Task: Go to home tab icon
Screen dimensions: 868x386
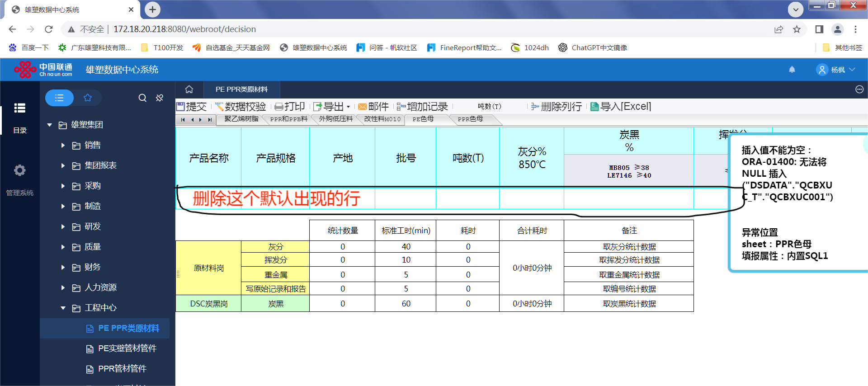Action: pyautogui.click(x=189, y=89)
